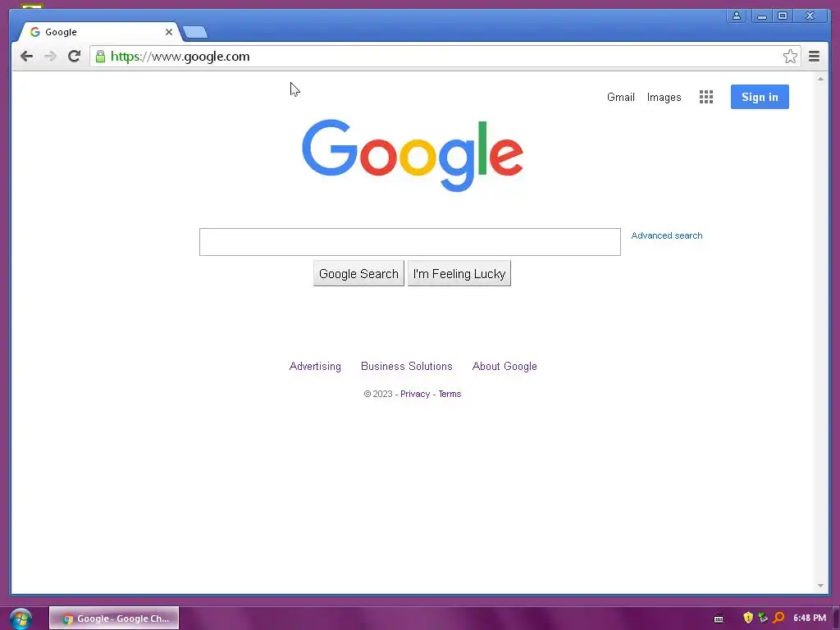Click I'm Feeling Lucky button

(459, 274)
